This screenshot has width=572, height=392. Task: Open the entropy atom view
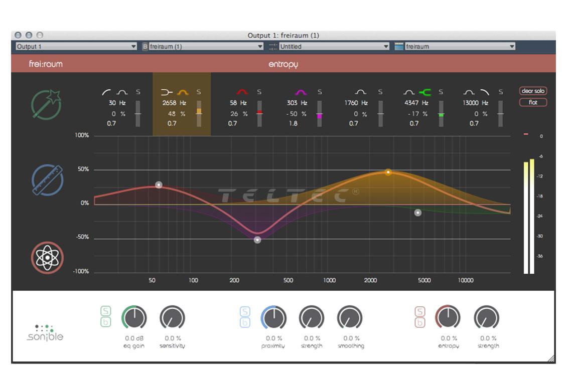coord(48,258)
